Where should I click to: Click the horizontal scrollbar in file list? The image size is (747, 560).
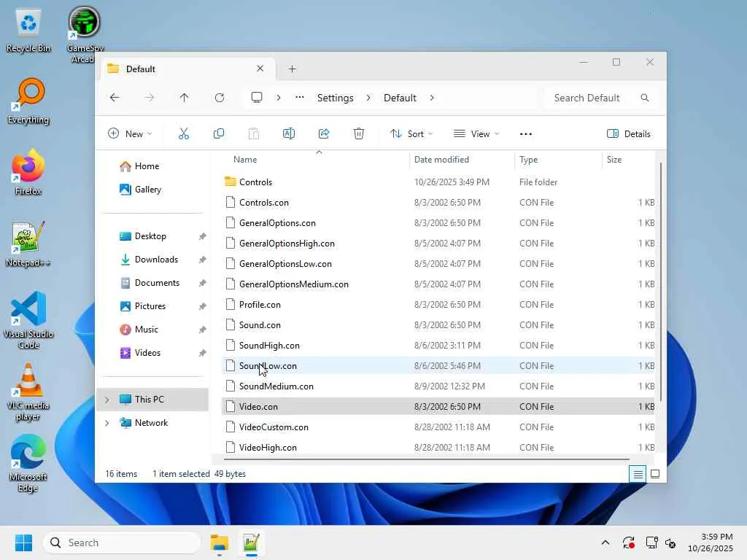[426, 459]
